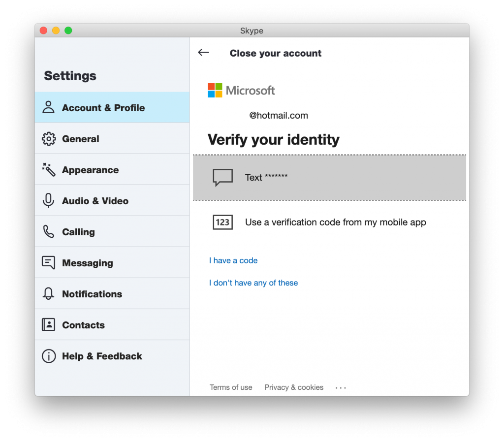The height and width of the screenshot is (442, 504).
Task: Click the Microsoft four-square logo
Action: click(215, 91)
